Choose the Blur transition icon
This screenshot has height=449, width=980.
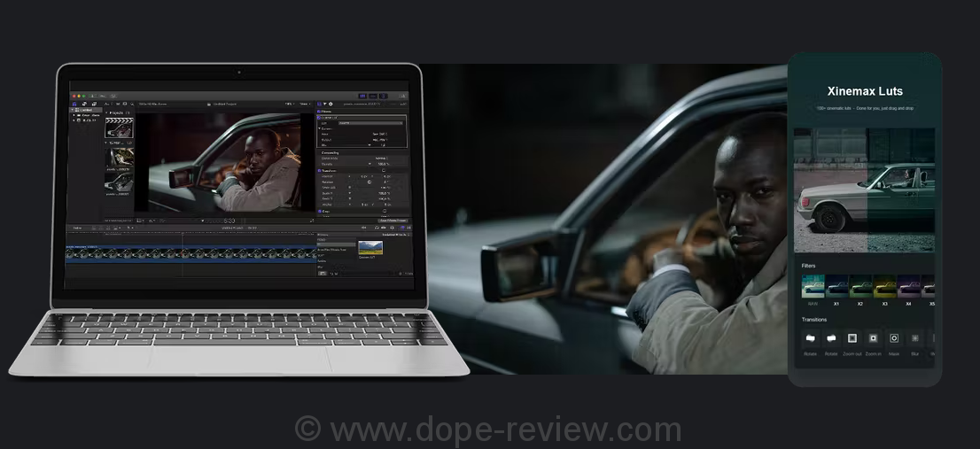click(x=915, y=338)
